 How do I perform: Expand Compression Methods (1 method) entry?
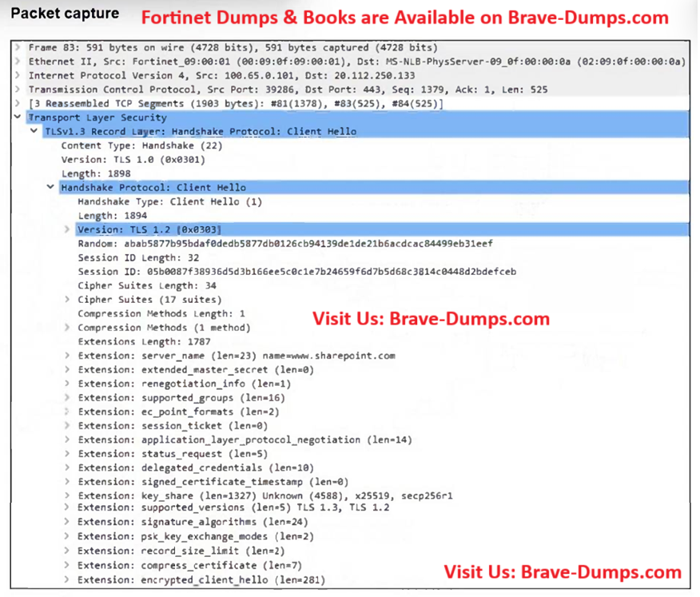[x=68, y=328]
